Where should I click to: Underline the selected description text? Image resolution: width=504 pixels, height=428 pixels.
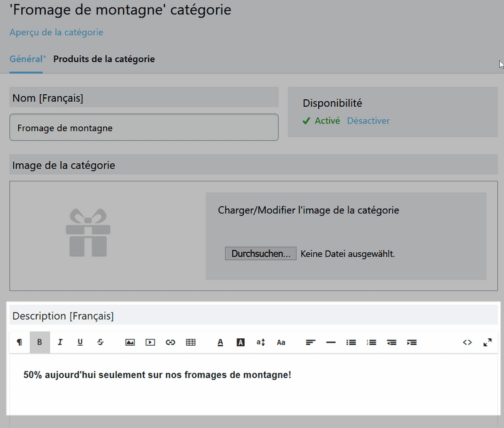click(x=80, y=342)
